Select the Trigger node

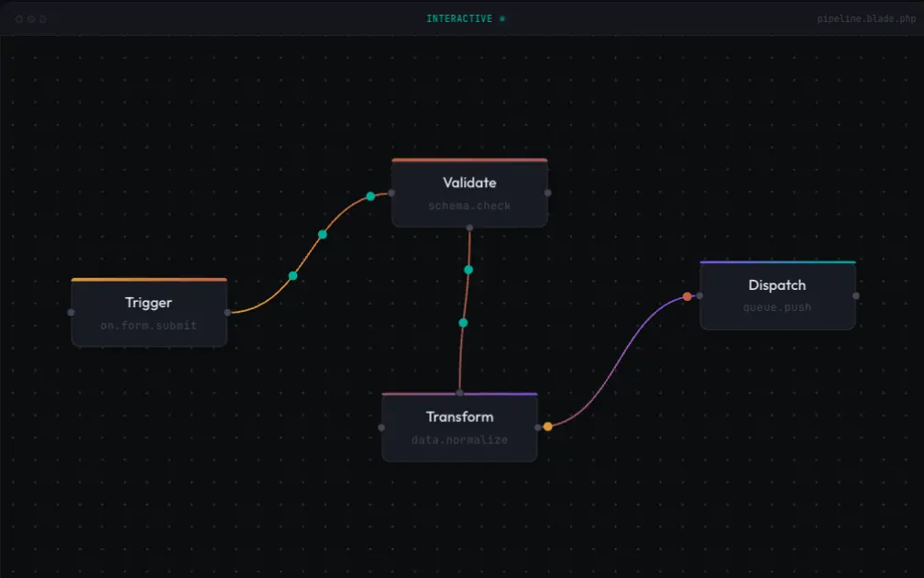(x=148, y=312)
